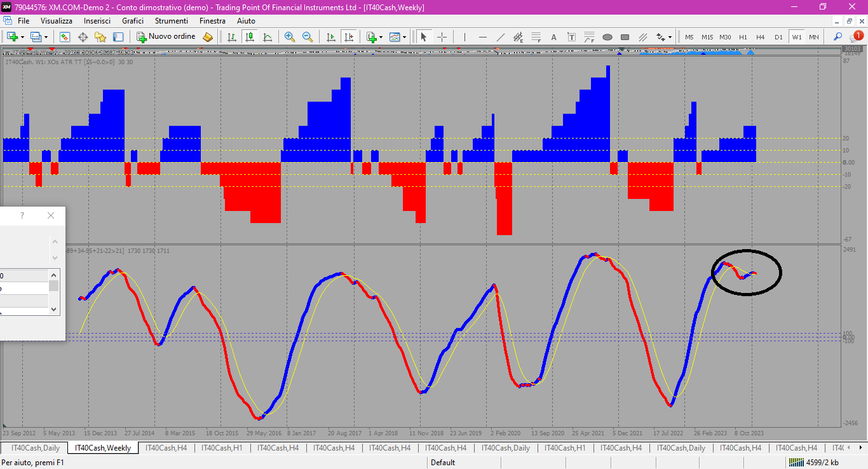The image size is (868, 469).
Task: Open the Strumenti menu
Action: (x=172, y=21)
